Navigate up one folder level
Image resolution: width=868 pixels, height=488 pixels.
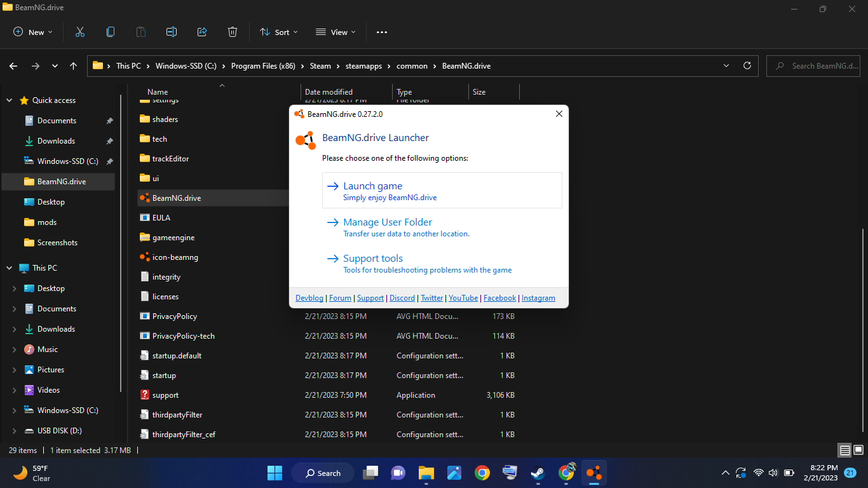pyautogui.click(x=74, y=66)
